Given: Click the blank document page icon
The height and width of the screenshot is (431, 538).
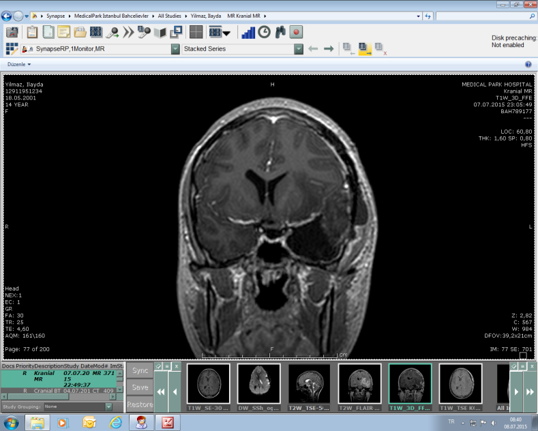Looking at the screenshot, I should 48,32.
